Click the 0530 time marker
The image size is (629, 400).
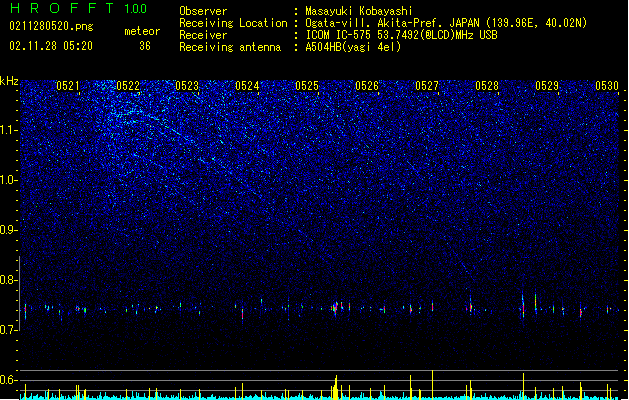(607, 86)
